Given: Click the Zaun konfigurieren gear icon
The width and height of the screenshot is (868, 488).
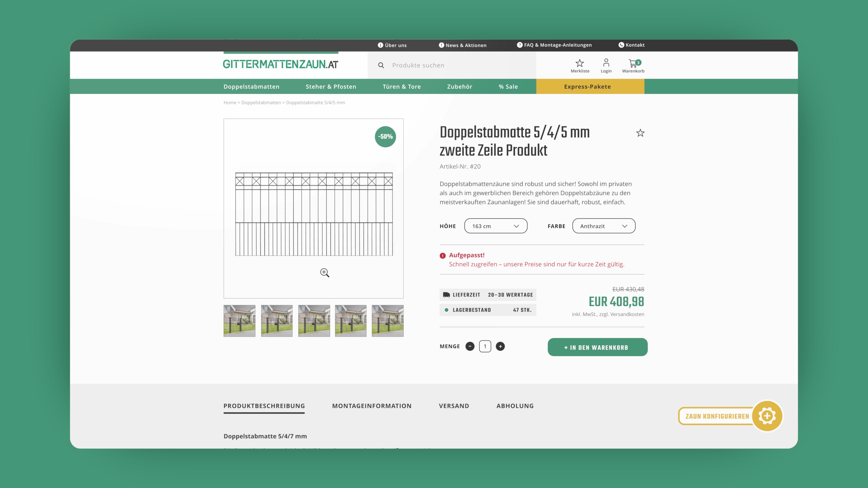Looking at the screenshot, I should pyautogui.click(x=767, y=416).
